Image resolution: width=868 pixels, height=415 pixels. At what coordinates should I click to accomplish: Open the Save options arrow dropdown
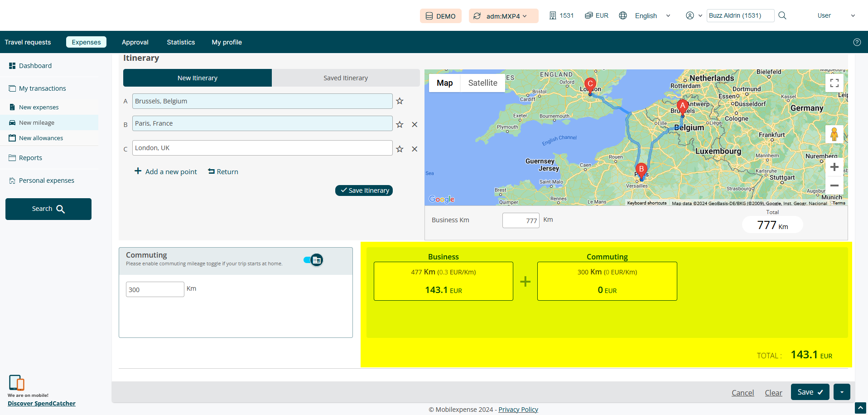(842, 392)
